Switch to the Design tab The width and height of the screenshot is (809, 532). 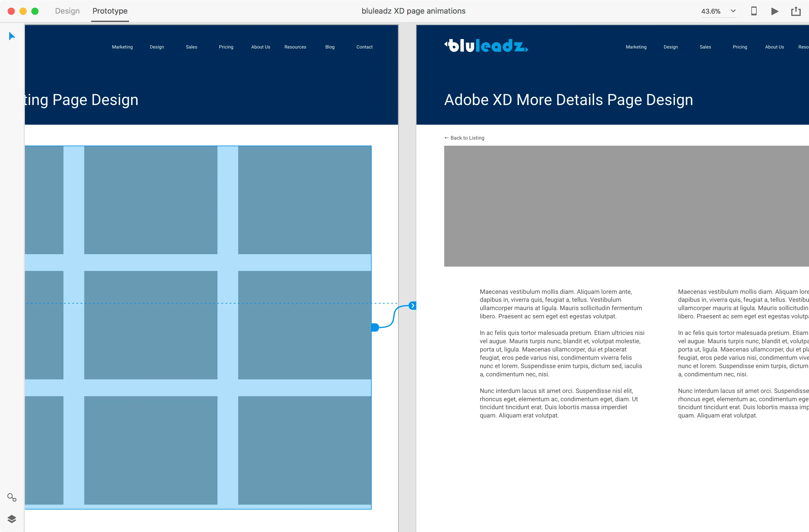[67, 11]
